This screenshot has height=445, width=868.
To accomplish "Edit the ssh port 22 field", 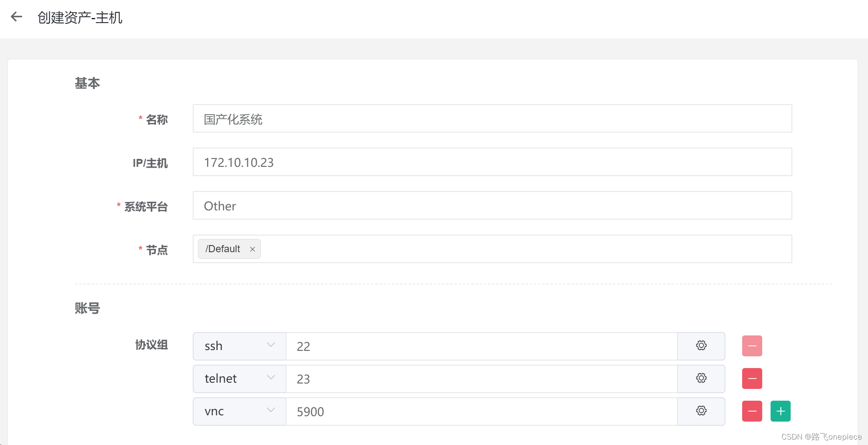I will 481,346.
